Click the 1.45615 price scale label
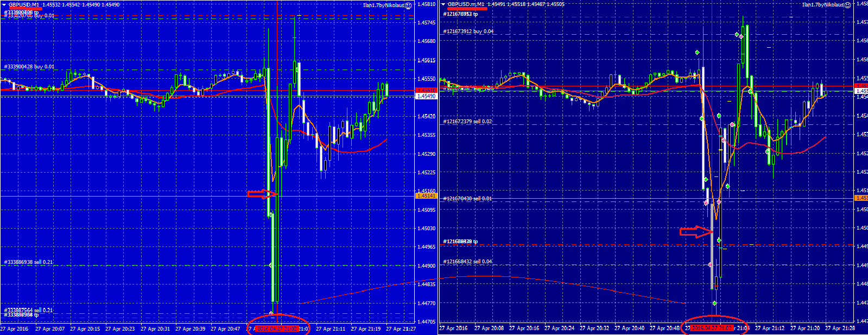 (x=427, y=60)
